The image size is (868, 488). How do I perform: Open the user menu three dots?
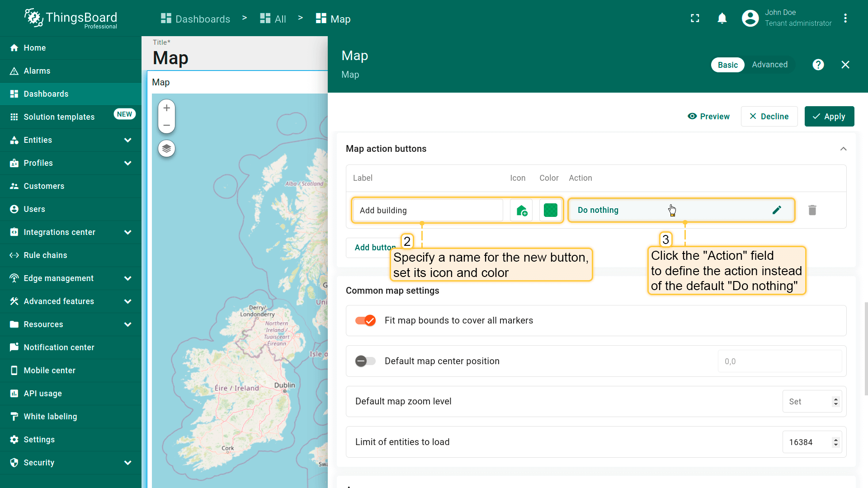(x=845, y=18)
